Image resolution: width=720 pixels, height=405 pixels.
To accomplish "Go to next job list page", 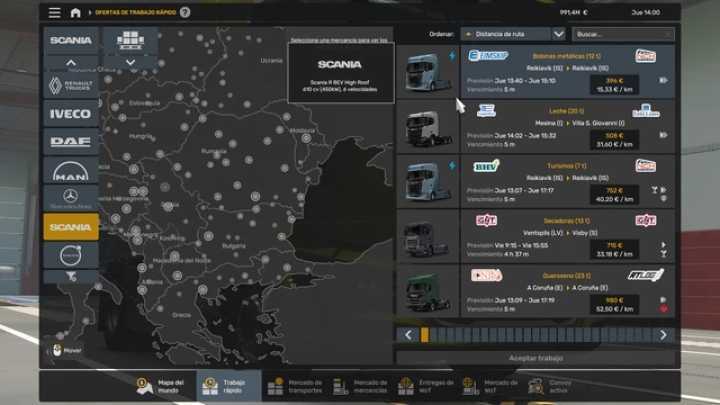I will point(664,335).
